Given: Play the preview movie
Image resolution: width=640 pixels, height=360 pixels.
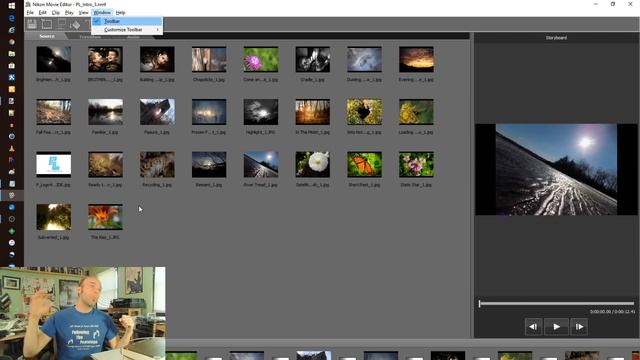Looking at the screenshot, I should [556, 327].
